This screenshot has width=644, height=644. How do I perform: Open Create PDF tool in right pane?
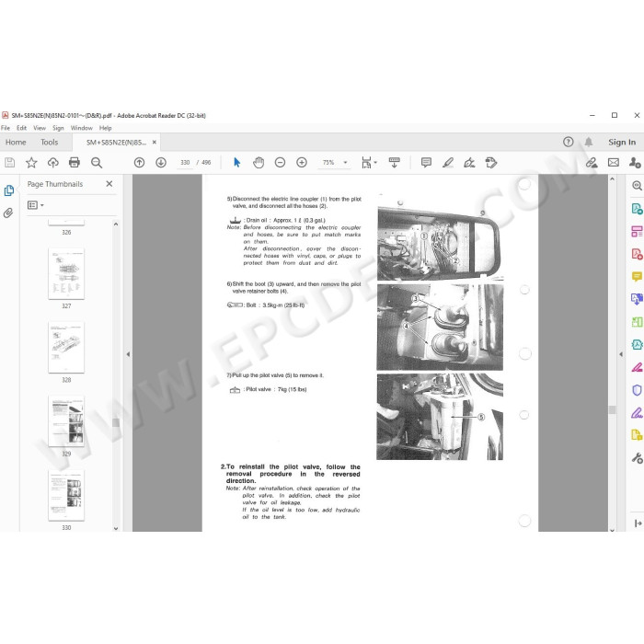[x=637, y=254]
